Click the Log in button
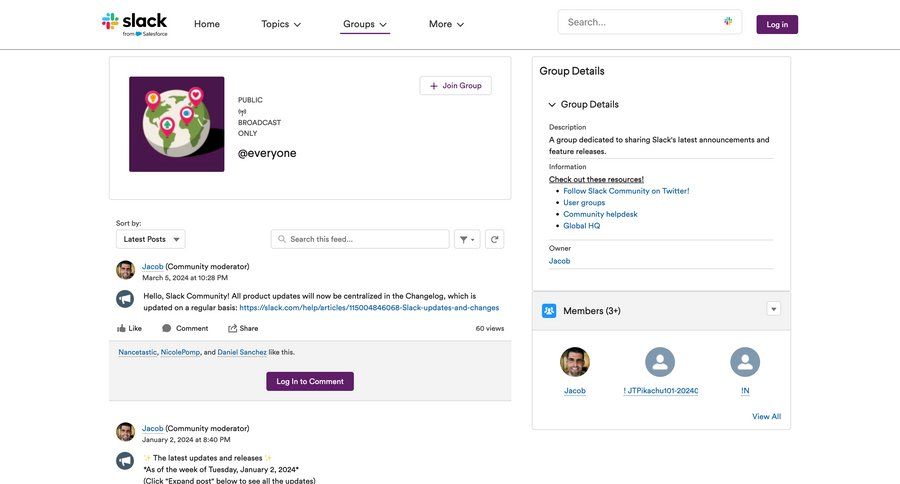Screen dimensions: 900x484 777,24
